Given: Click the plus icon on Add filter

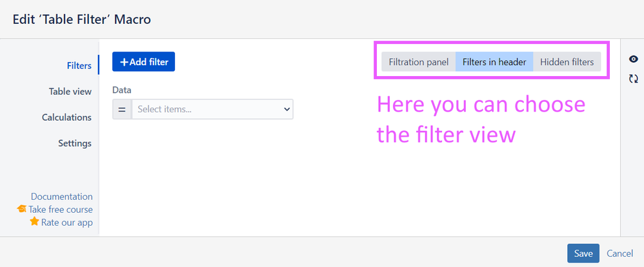Looking at the screenshot, I should click(124, 62).
